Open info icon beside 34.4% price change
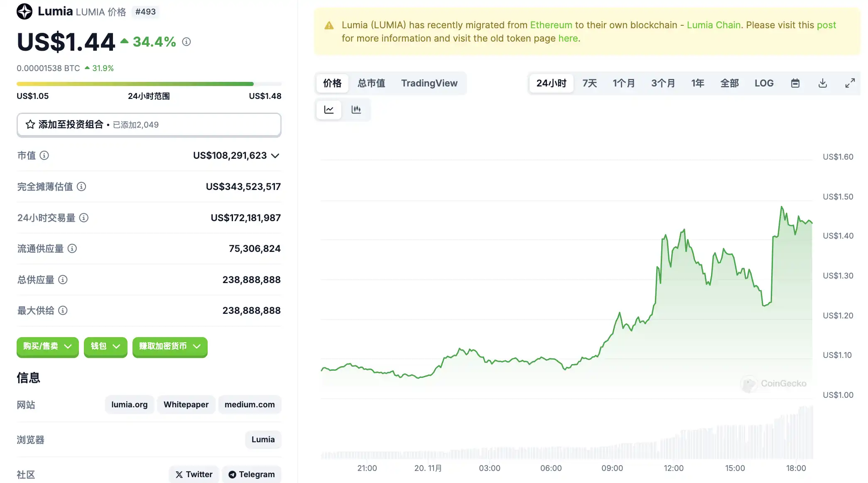 [x=186, y=42]
